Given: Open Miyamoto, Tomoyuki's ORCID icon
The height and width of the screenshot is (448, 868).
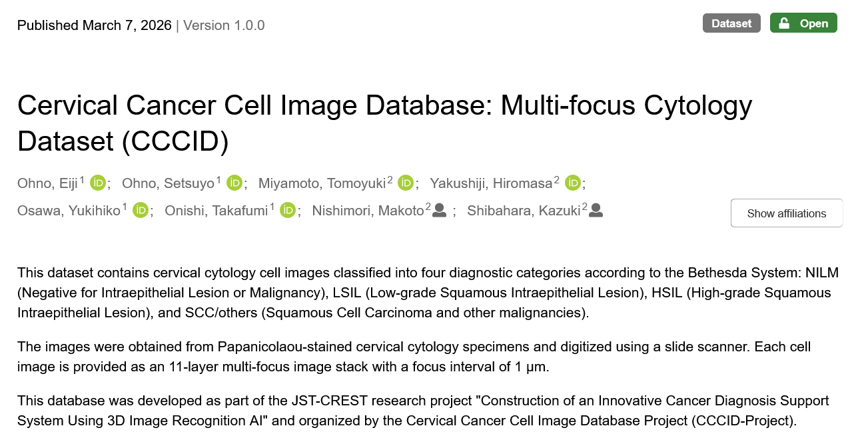Looking at the screenshot, I should click(x=405, y=183).
